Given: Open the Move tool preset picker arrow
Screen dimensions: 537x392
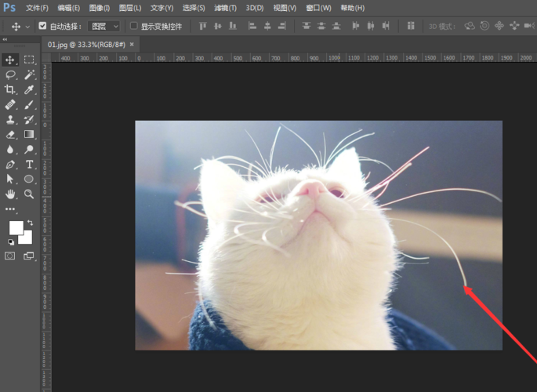Looking at the screenshot, I should pyautogui.click(x=27, y=27).
